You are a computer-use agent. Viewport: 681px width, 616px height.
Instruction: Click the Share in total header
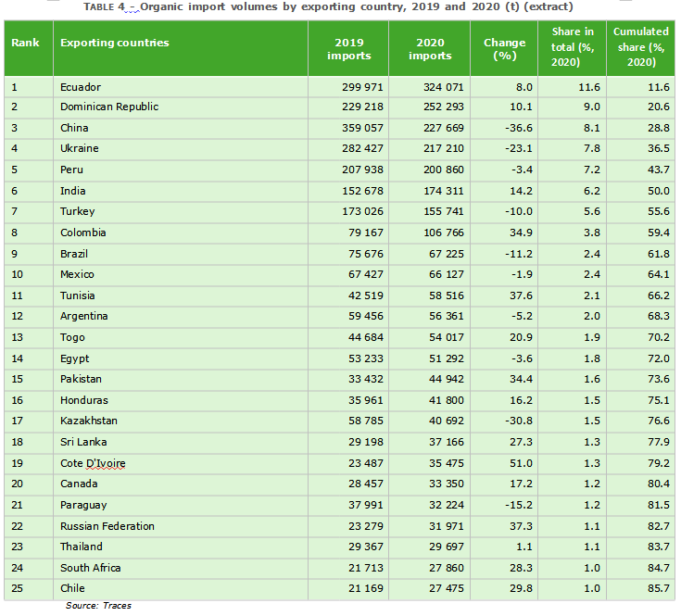[x=572, y=48]
